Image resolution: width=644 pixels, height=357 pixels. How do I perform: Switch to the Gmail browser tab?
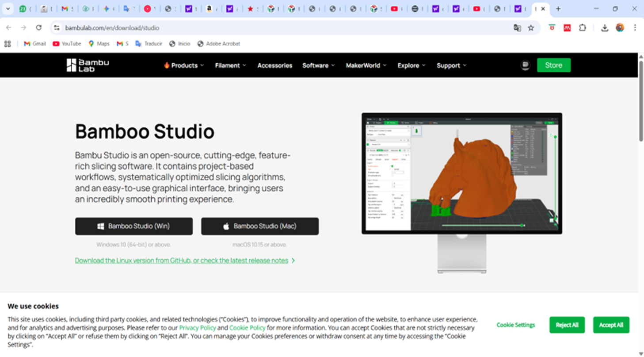click(x=66, y=9)
